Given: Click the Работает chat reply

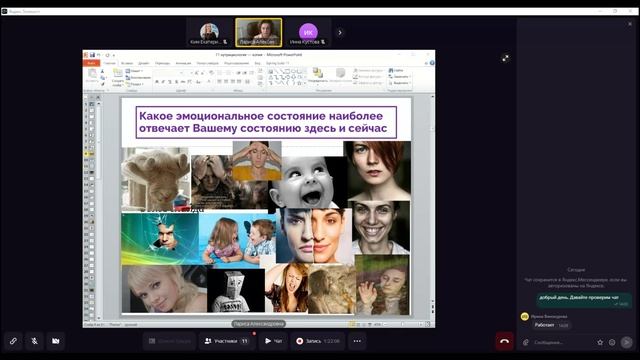Looking at the screenshot, I should point(551,325).
